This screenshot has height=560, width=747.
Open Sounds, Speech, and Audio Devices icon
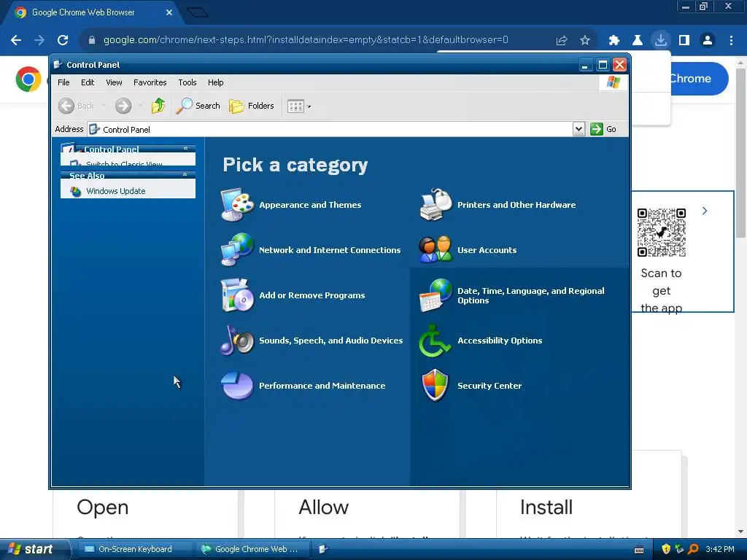tap(237, 340)
